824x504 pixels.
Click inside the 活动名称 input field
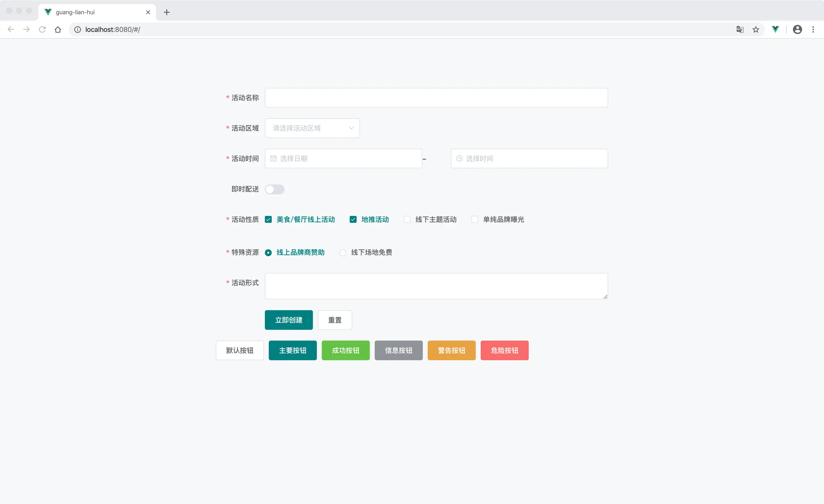point(436,98)
